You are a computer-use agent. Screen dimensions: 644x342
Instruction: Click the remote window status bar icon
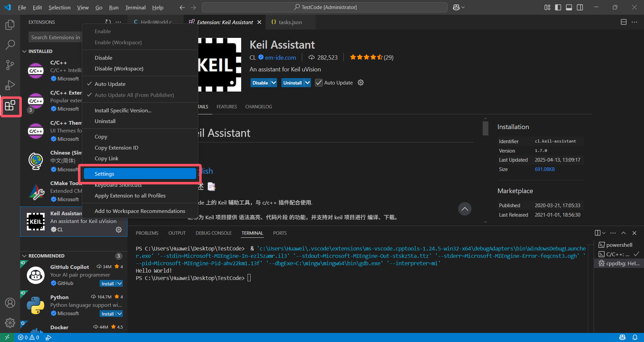[7, 337]
